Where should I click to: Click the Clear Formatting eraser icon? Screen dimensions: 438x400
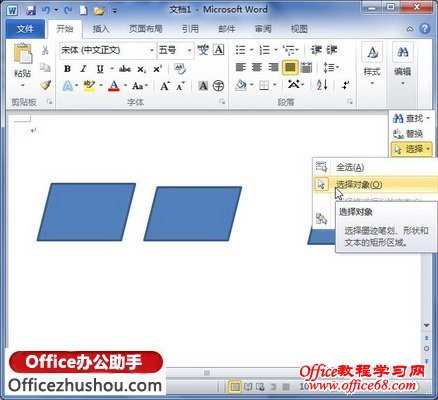[180, 69]
